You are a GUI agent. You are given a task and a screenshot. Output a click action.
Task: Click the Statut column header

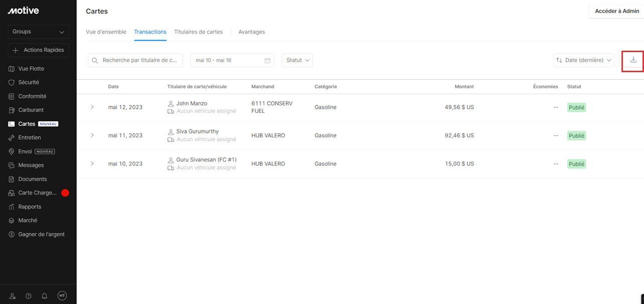tap(574, 87)
